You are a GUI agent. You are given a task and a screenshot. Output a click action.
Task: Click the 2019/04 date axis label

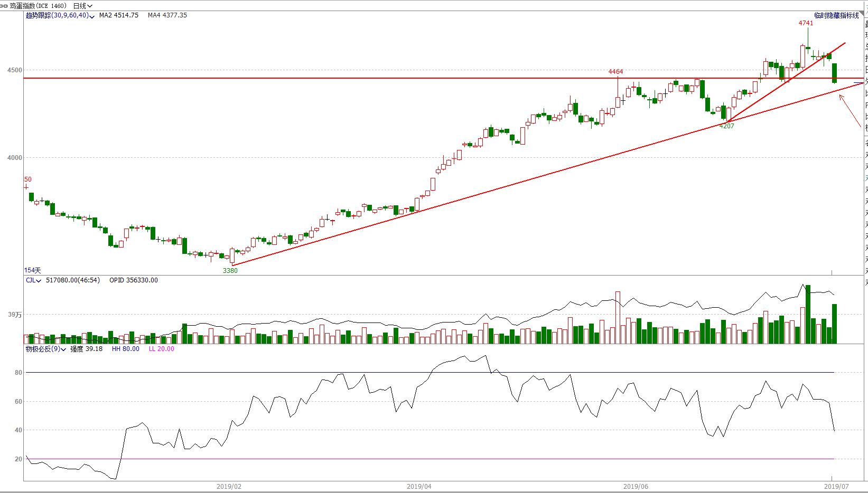tap(419, 487)
